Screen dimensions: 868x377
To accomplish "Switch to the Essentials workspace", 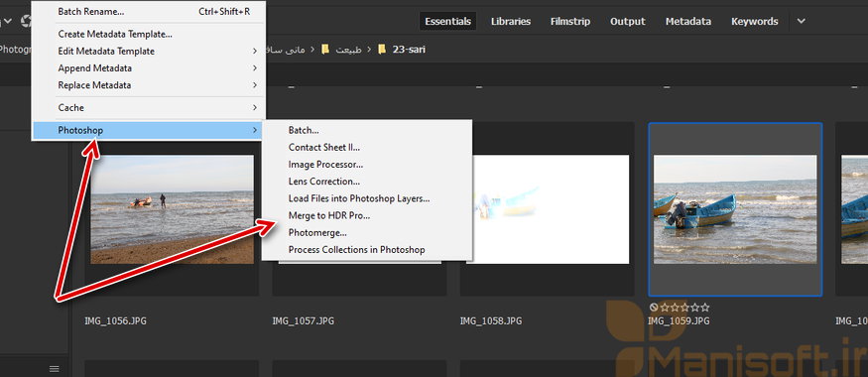I will pos(447,21).
